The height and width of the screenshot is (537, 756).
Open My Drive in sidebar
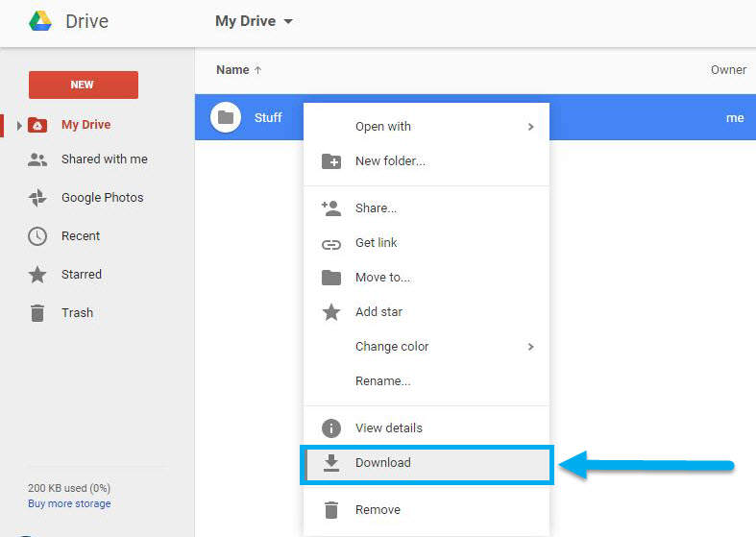pos(86,125)
